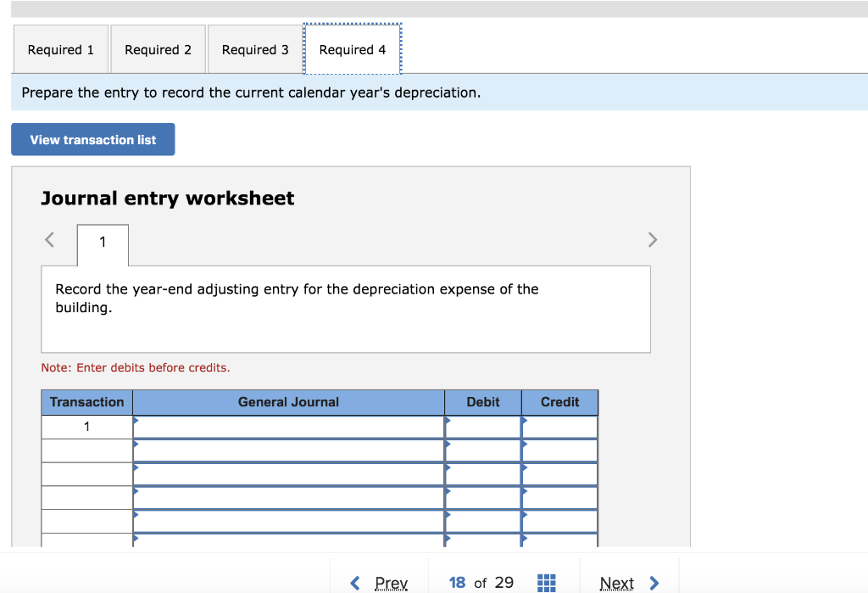Screen dimensions: 868x593
Task: Click the Credit field in fourth row
Action: 559,498
